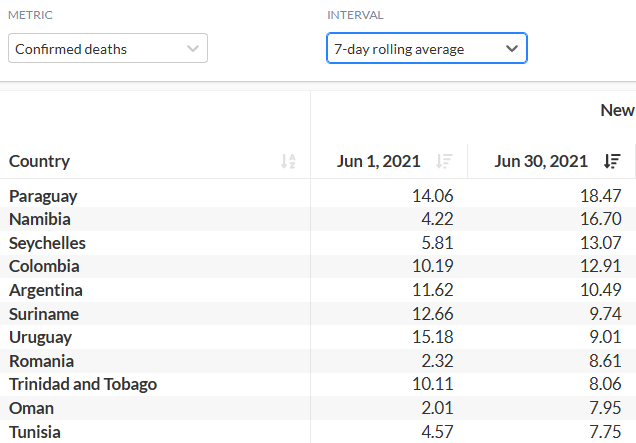Click the Jun 1, 2021 sort icon
Screen dimensions: 636x443
[x=445, y=161]
